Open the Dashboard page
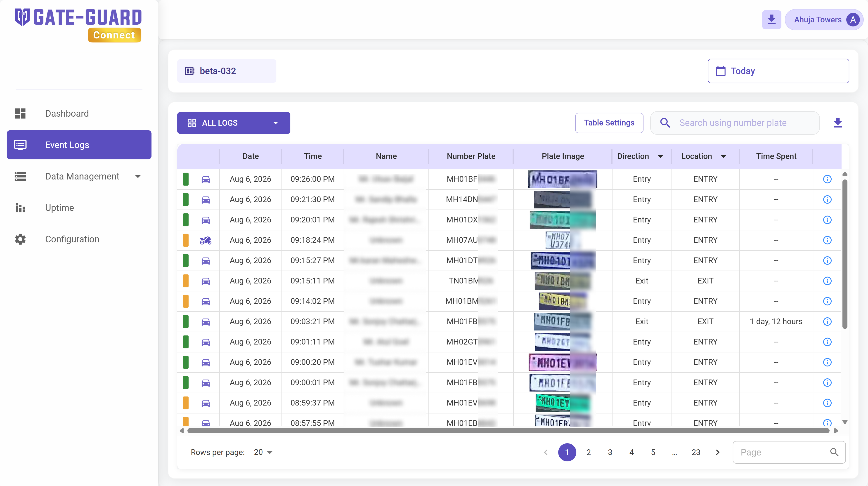This screenshot has width=868, height=486. pyautogui.click(x=79, y=113)
